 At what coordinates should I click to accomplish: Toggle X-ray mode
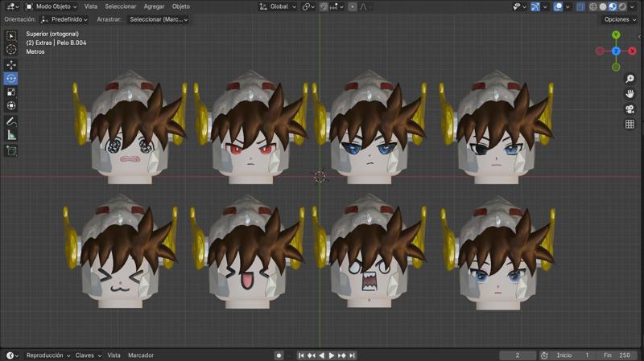click(580, 6)
